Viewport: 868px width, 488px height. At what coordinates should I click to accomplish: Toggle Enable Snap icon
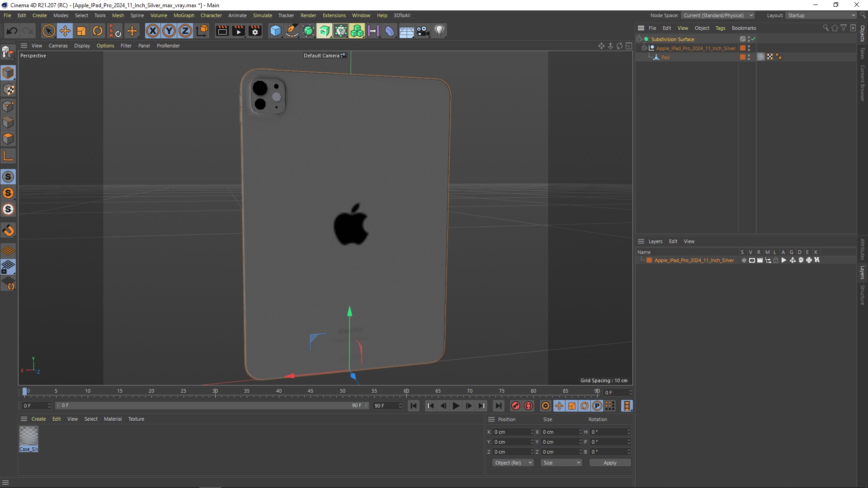(x=8, y=177)
